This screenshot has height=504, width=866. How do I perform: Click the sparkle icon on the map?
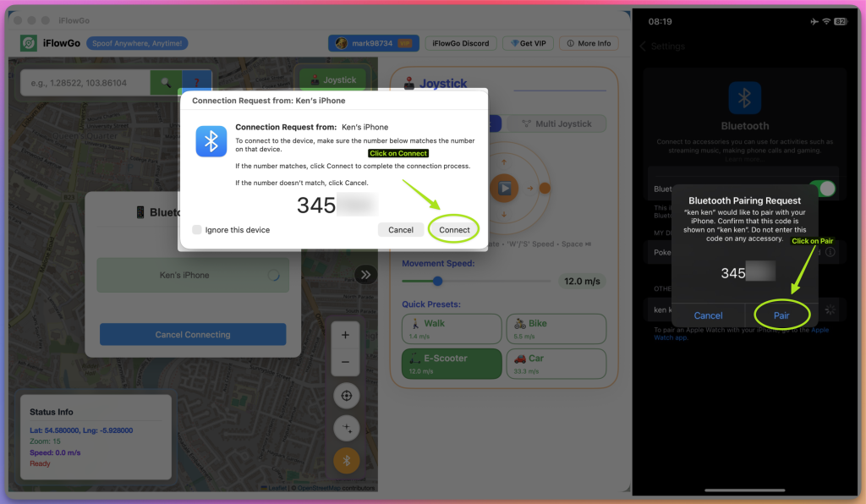coord(345,429)
